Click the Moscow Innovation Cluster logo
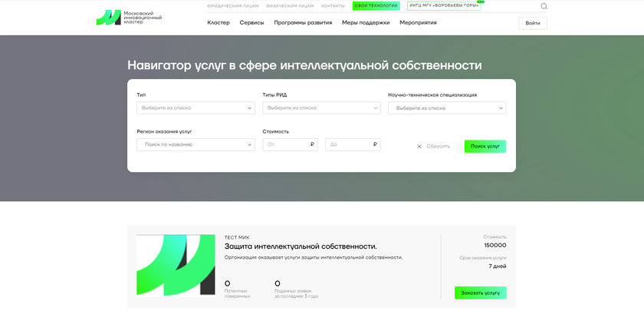This screenshot has height=314, width=644. 128,18
